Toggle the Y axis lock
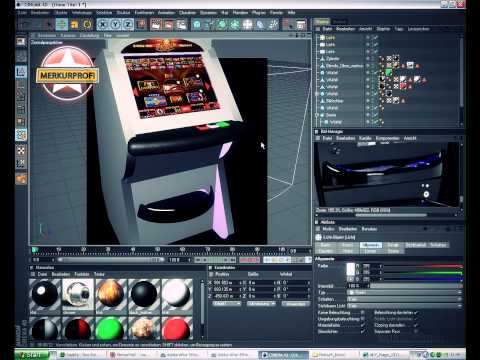The width and height of the screenshot is (480, 360). 115,24
